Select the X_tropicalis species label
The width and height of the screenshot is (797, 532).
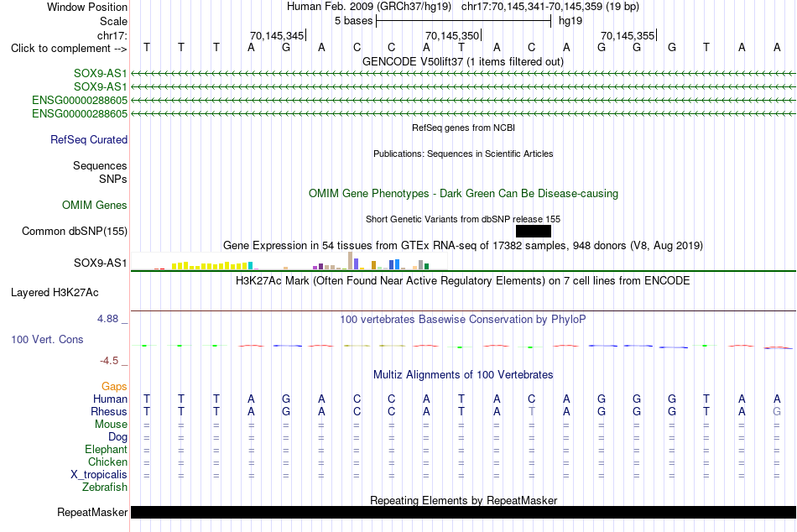pyautogui.click(x=99, y=475)
